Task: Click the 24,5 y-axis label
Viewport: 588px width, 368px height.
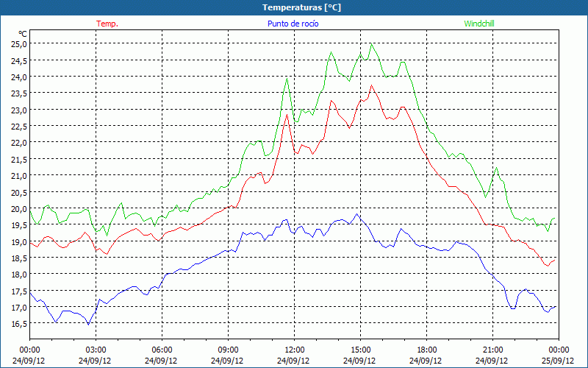Action: tap(19, 60)
